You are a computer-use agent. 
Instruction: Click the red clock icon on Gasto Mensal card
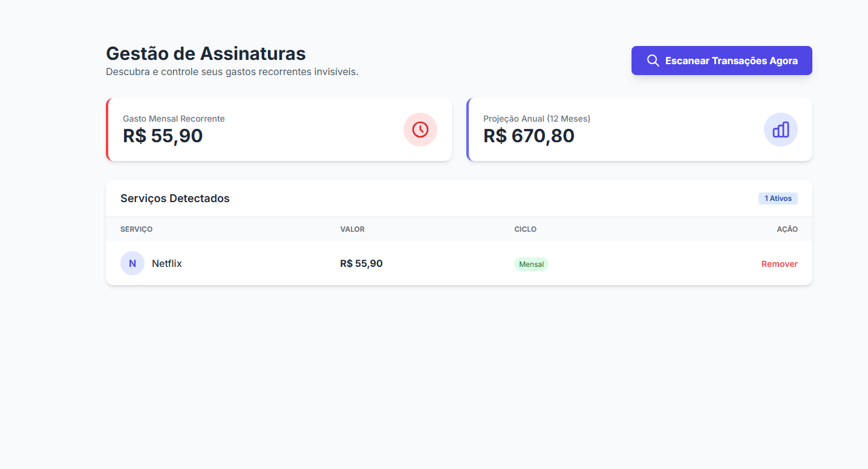click(x=420, y=130)
